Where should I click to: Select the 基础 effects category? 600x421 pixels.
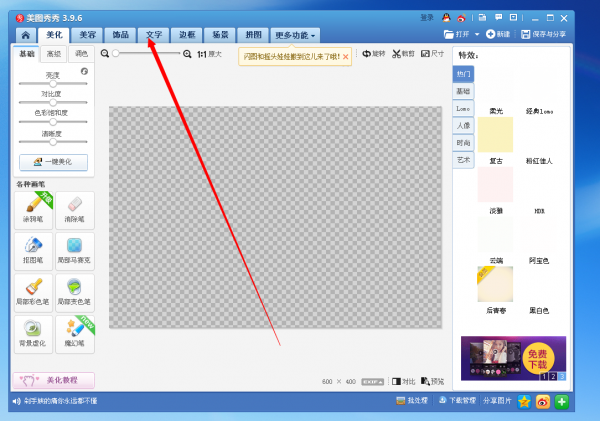coord(463,91)
